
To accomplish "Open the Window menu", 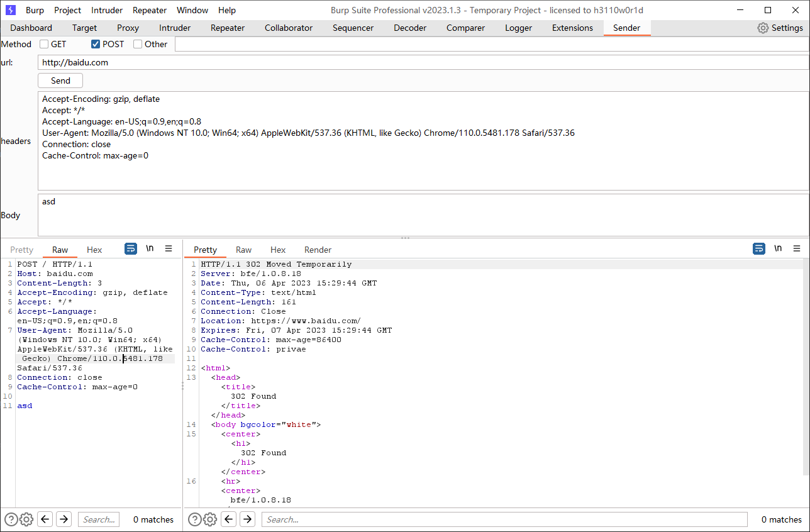I will point(192,10).
